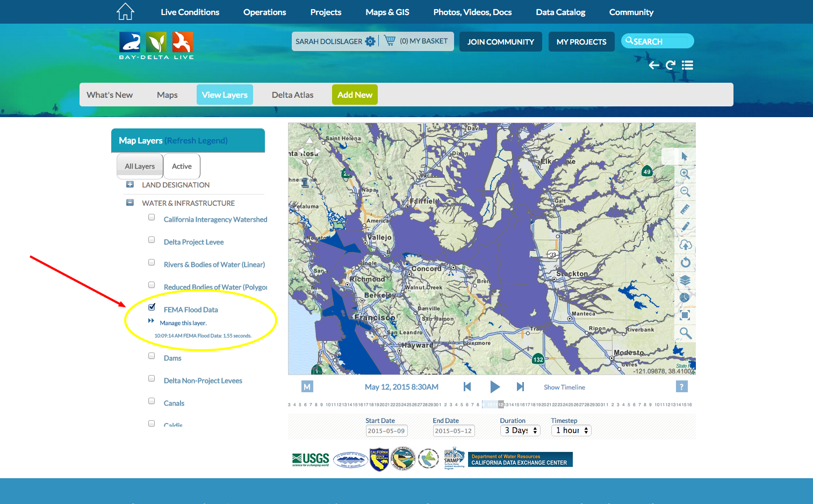Viewport: 813px width, 504px height.
Task: Select the View Layers tab
Action: point(225,95)
